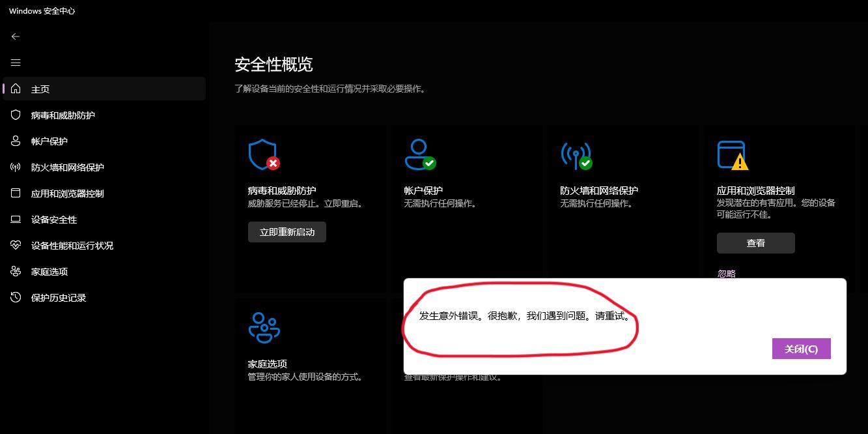Open 家庭选项 in sidebar

tap(104, 271)
